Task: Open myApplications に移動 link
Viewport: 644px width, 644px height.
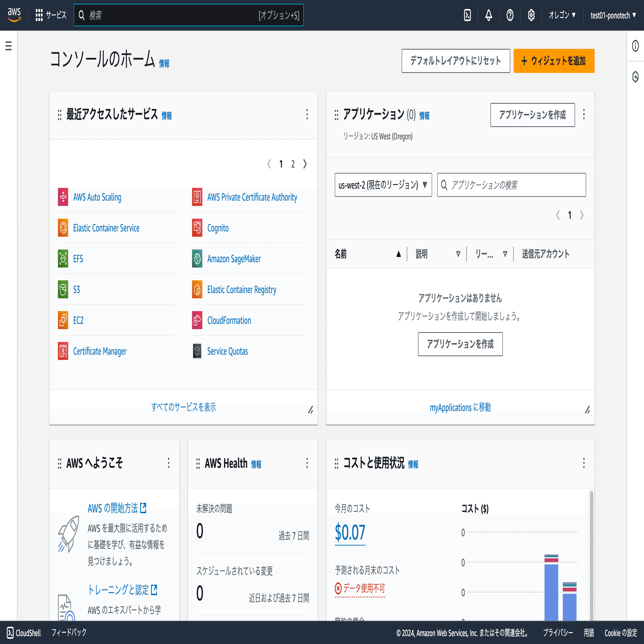Action: 460,407
